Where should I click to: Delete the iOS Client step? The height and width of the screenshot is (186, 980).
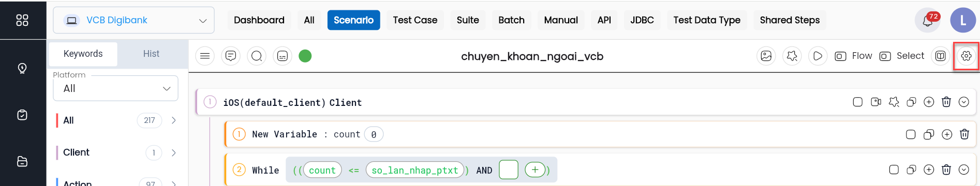coord(946,102)
